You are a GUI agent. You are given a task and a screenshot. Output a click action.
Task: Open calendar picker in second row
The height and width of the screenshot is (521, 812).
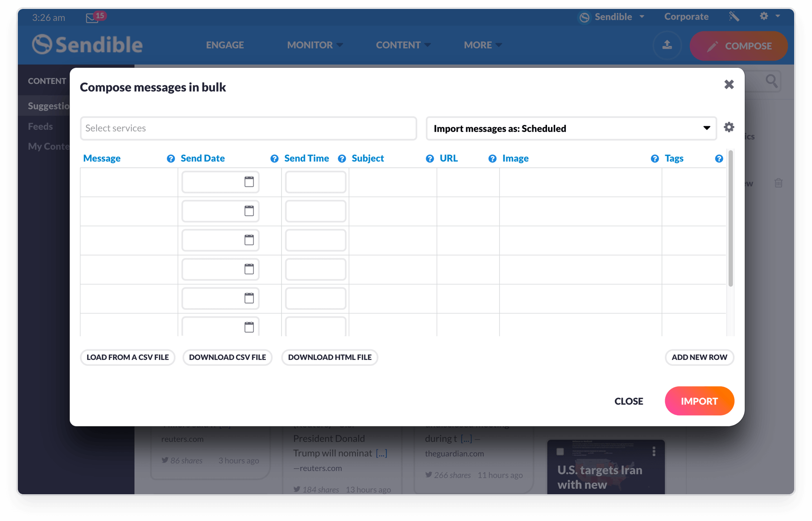249,211
